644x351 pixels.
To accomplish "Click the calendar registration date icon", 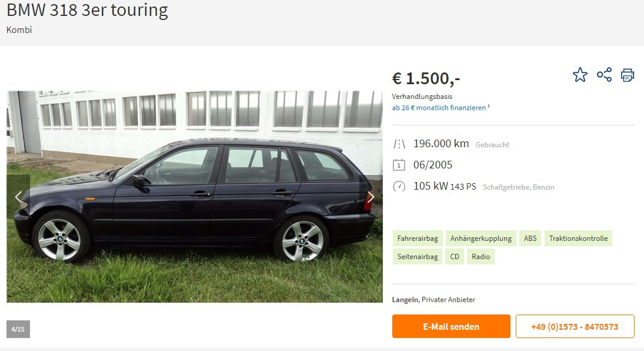I will (399, 165).
